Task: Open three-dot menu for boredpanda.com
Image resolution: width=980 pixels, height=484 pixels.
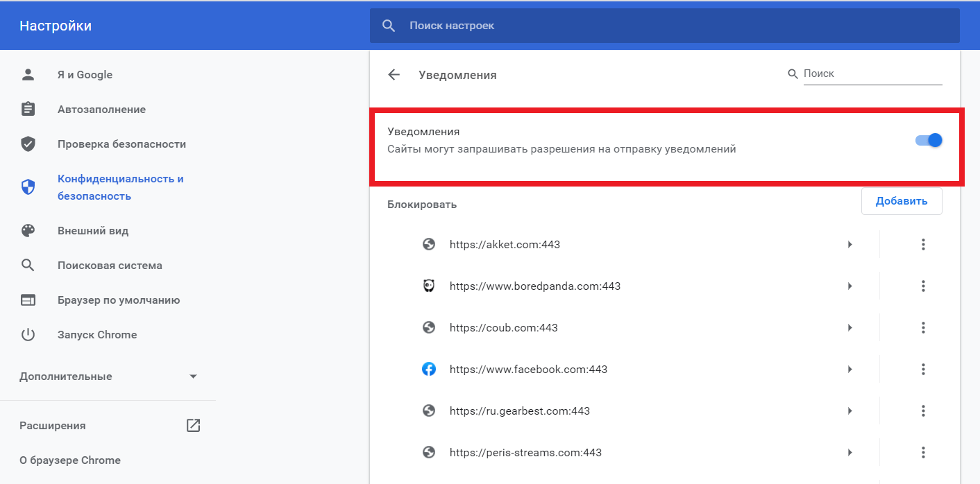Action: point(923,286)
